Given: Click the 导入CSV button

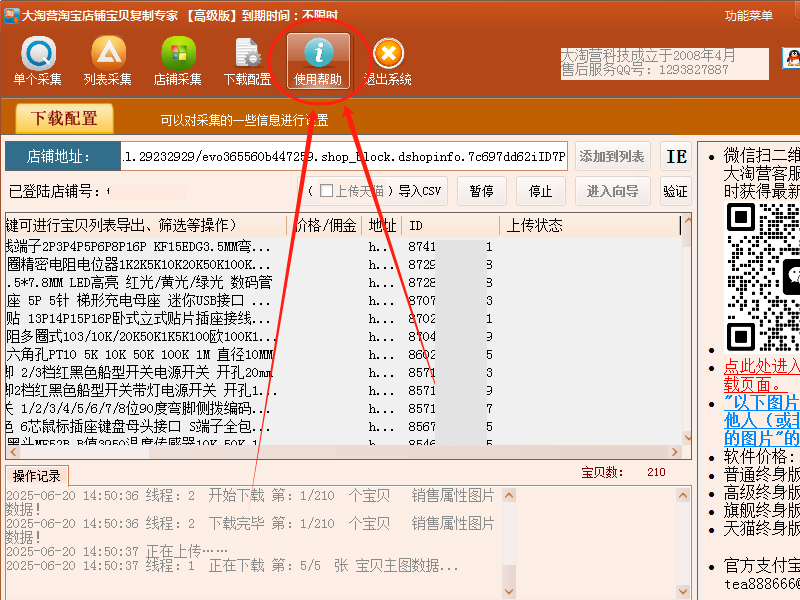Looking at the screenshot, I should (420, 191).
